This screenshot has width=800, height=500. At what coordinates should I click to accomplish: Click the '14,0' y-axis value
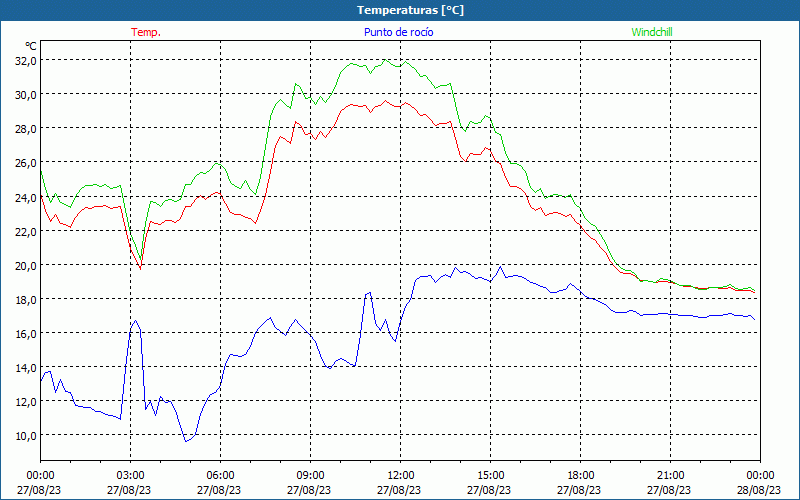point(26,367)
